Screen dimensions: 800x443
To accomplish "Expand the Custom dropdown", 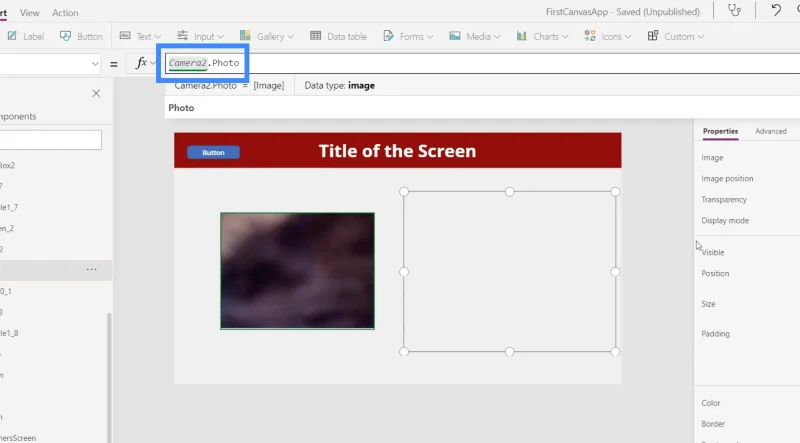I will [x=676, y=36].
